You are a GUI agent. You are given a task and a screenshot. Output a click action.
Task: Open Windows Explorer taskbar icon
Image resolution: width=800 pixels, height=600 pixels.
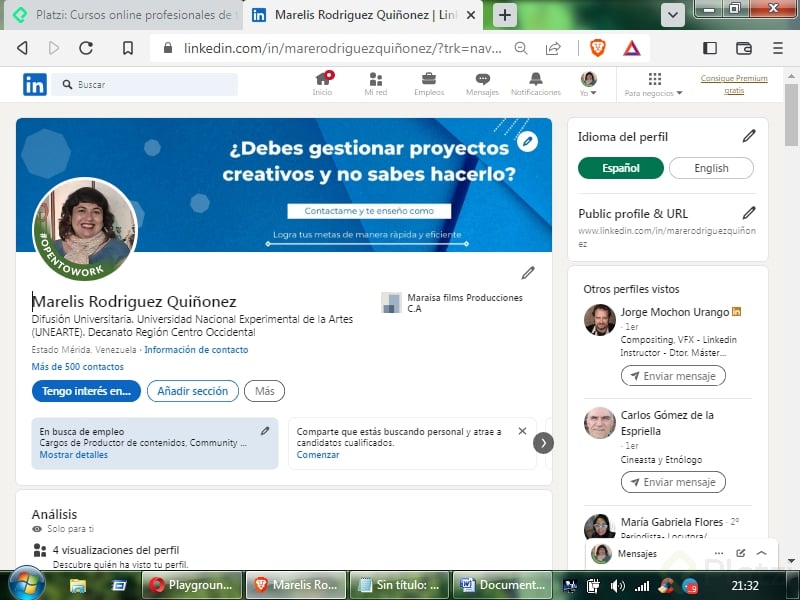(78, 585)
